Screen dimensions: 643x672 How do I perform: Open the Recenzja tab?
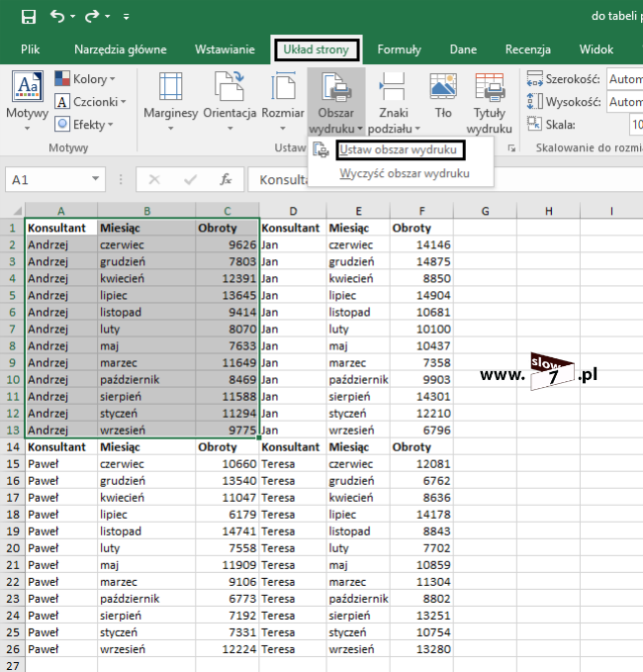(528, 49)
